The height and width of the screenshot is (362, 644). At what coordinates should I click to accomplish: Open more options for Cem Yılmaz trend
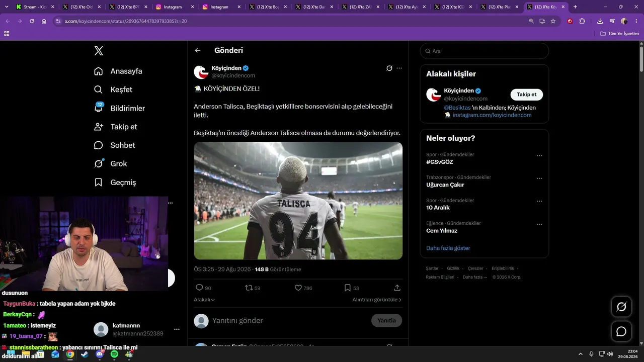click(x=539, y=224)
